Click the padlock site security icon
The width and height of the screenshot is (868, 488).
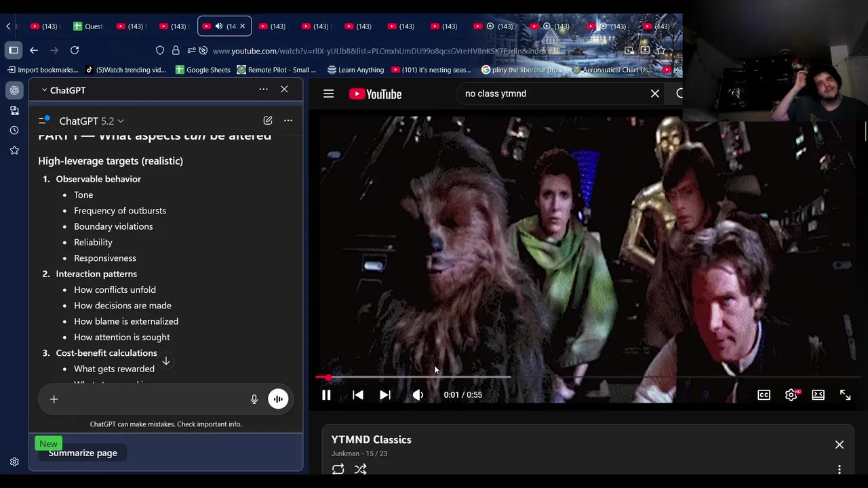176,50
